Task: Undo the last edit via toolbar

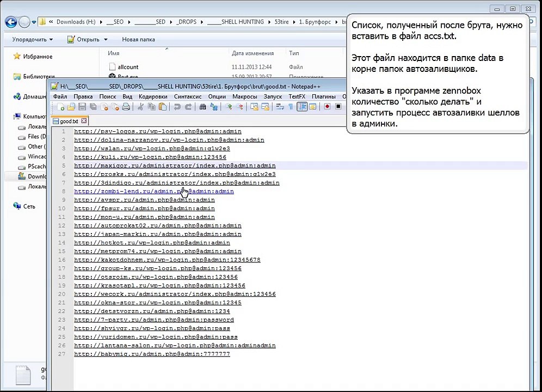Action: pos(177,107)
